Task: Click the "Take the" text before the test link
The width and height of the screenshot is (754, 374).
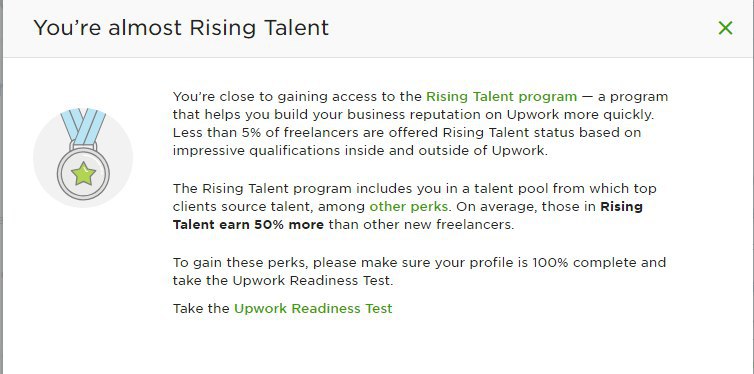Action: pyautogui.click(x=201, y=308)
